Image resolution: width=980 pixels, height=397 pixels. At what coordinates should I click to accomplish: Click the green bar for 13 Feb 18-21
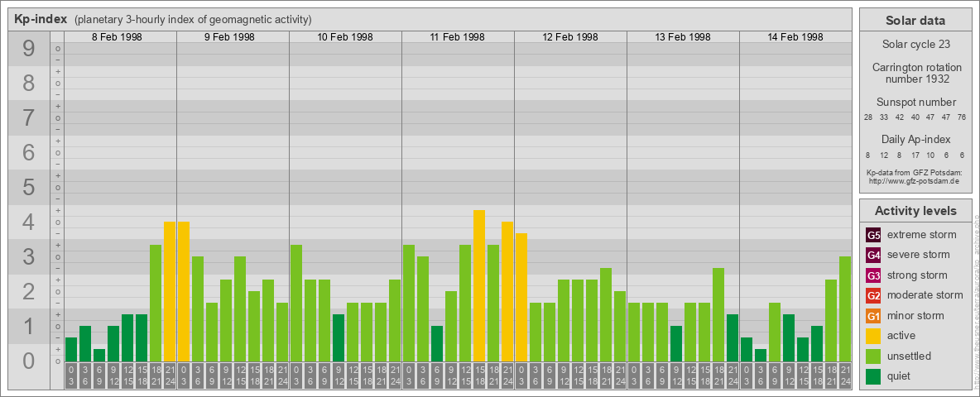pyautogui.click(x=718, y=314)
